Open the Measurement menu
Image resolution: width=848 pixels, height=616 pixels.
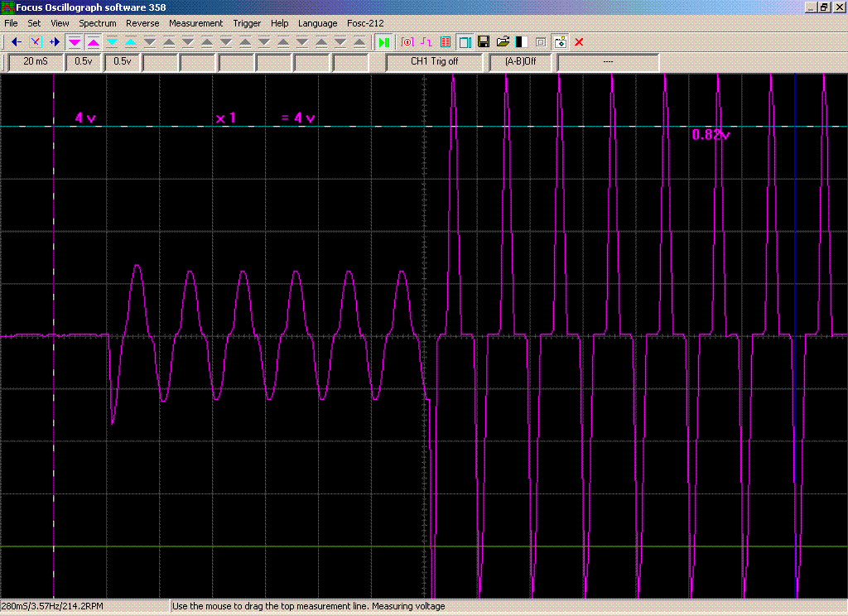tap(195, 23)
